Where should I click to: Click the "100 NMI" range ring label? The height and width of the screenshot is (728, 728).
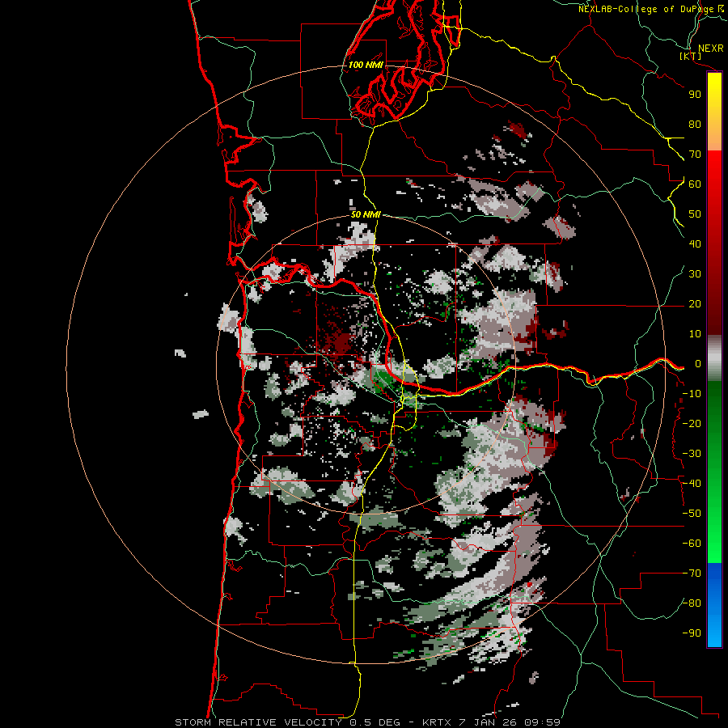coord(366,65)
